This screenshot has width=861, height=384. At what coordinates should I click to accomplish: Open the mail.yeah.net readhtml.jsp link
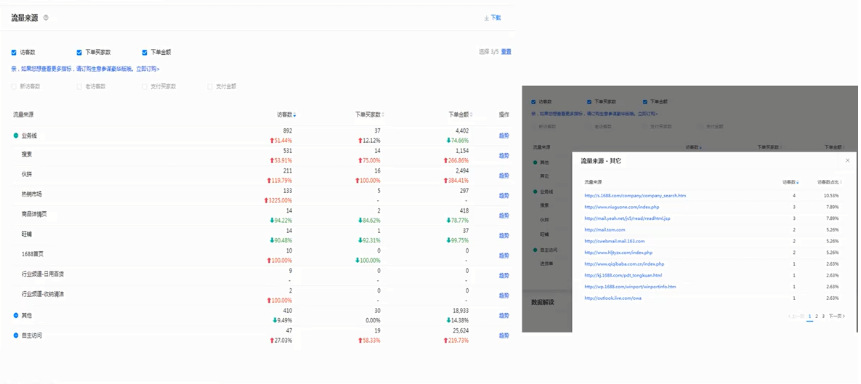(627, 218)
